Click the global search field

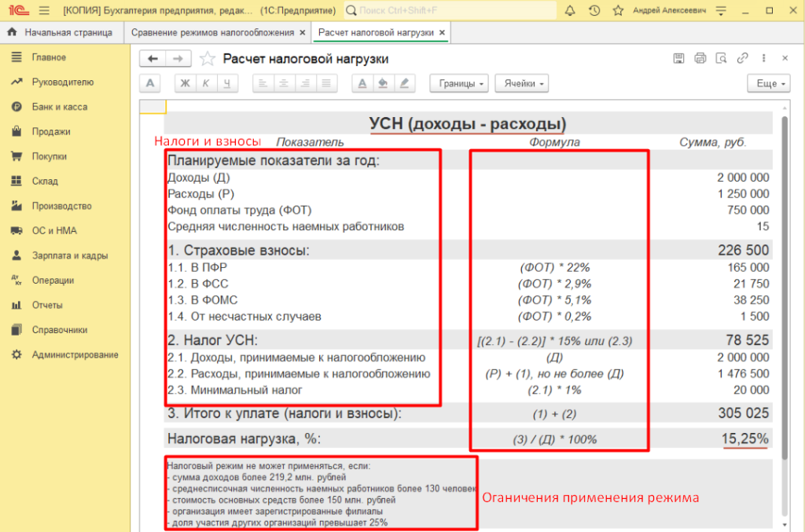[x=448, y=10]
